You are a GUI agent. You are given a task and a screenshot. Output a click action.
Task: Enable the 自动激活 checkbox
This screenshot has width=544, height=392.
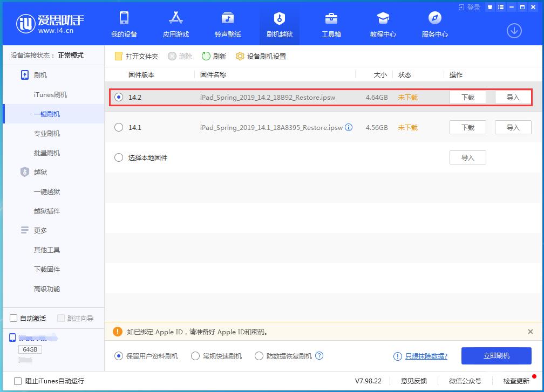click(x=13, y=318)
